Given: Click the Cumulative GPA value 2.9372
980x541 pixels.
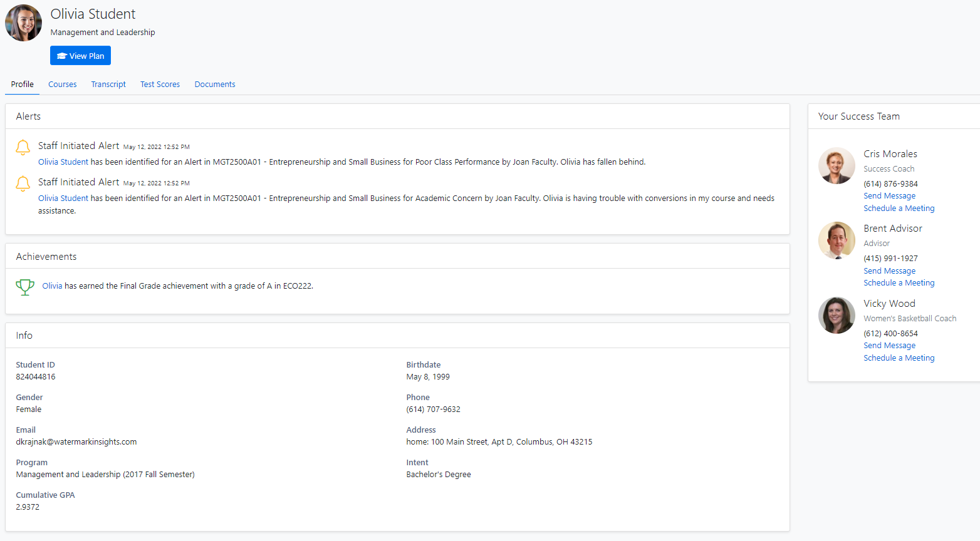Looking at the screenshot, I should (x=28, y=507).
